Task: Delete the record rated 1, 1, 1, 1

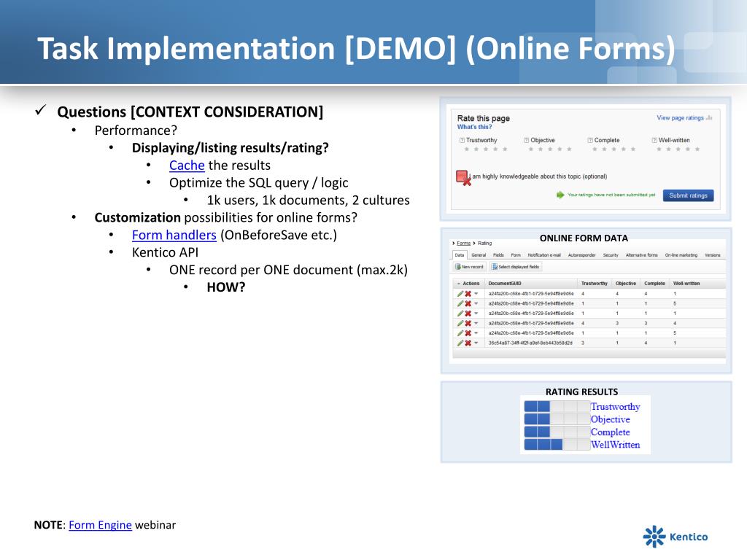Action: [x=468, y=314]
